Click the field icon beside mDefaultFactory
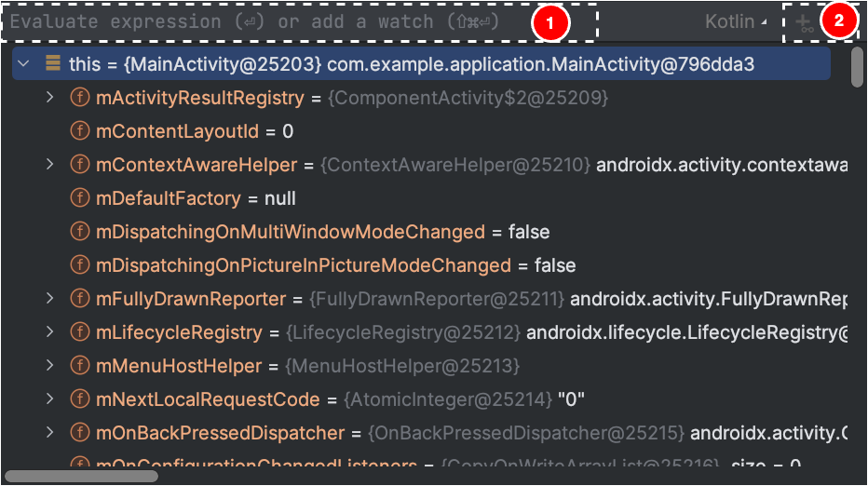868x486 pixels. point(80,198)
